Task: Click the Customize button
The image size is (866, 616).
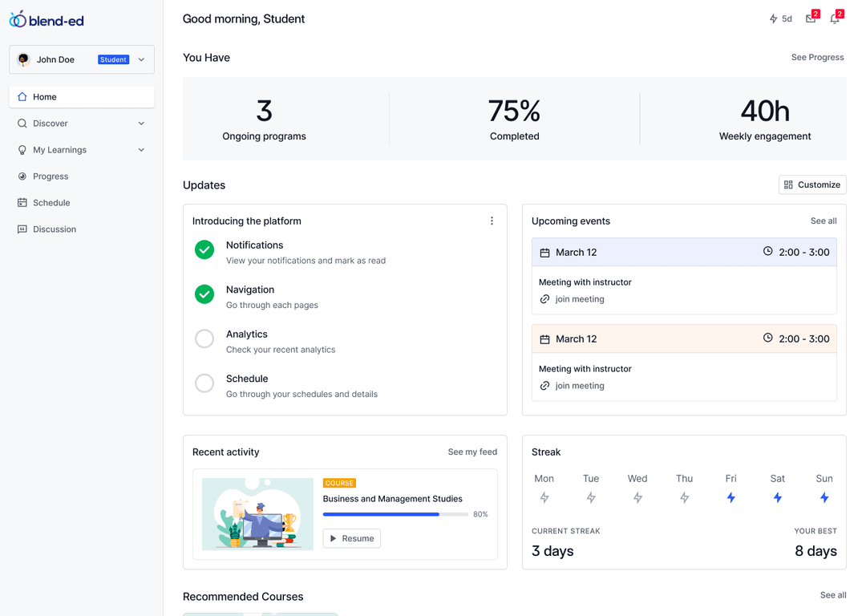Action: click(812, 184)
